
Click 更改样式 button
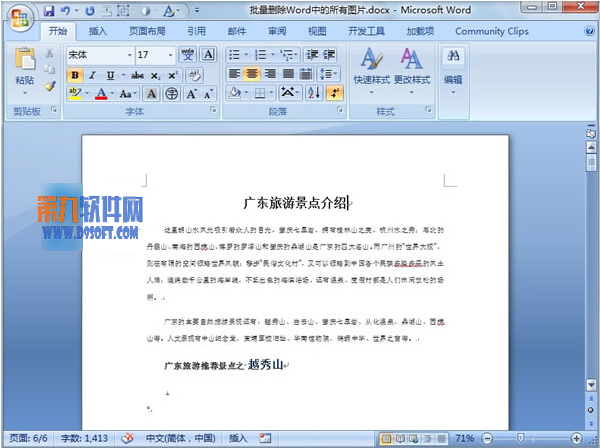pos(412,71)
